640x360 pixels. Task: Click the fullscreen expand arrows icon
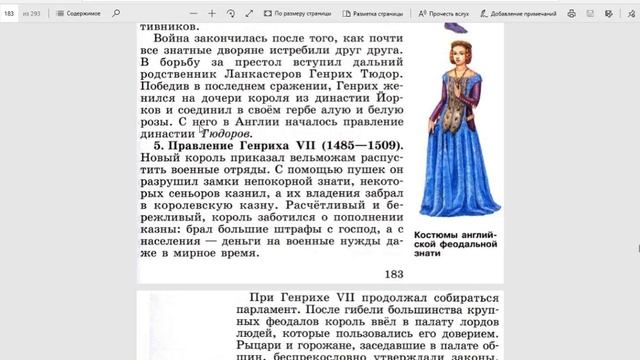(249, 13)
